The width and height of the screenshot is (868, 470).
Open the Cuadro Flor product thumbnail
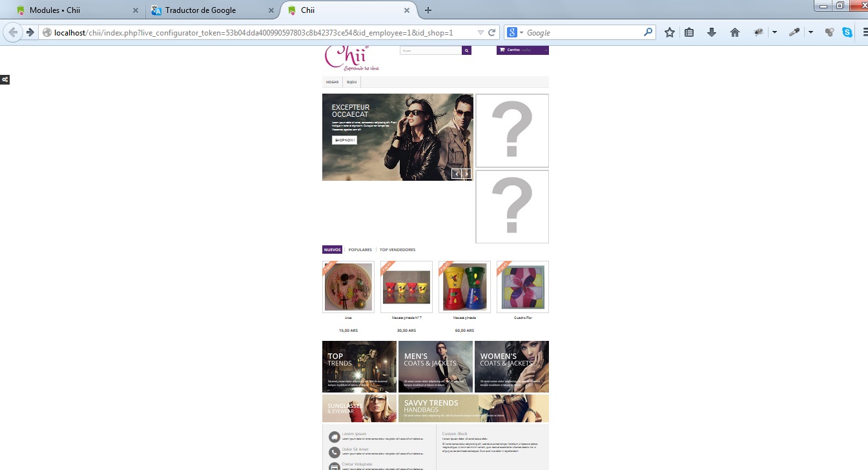tap(522, 287)
